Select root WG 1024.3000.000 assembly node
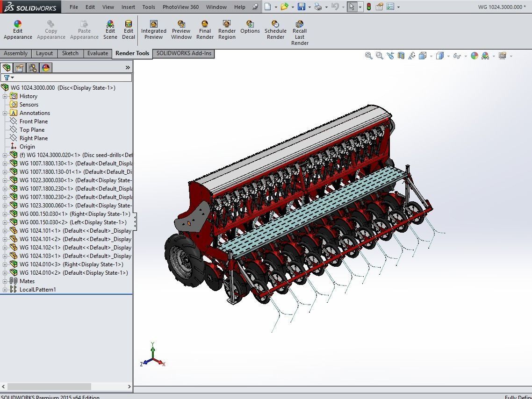Image resolution: width=532 pixels, height=399 pixels. coord(63,88)
